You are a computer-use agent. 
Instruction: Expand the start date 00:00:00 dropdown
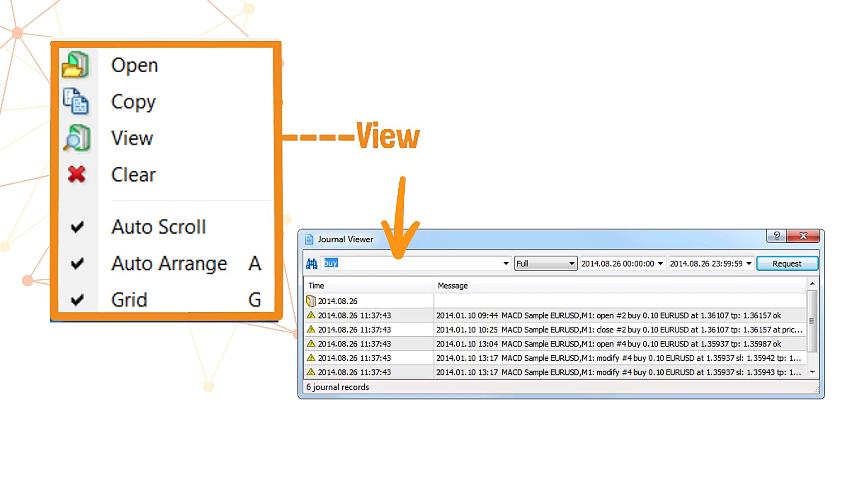coord(660,263)
